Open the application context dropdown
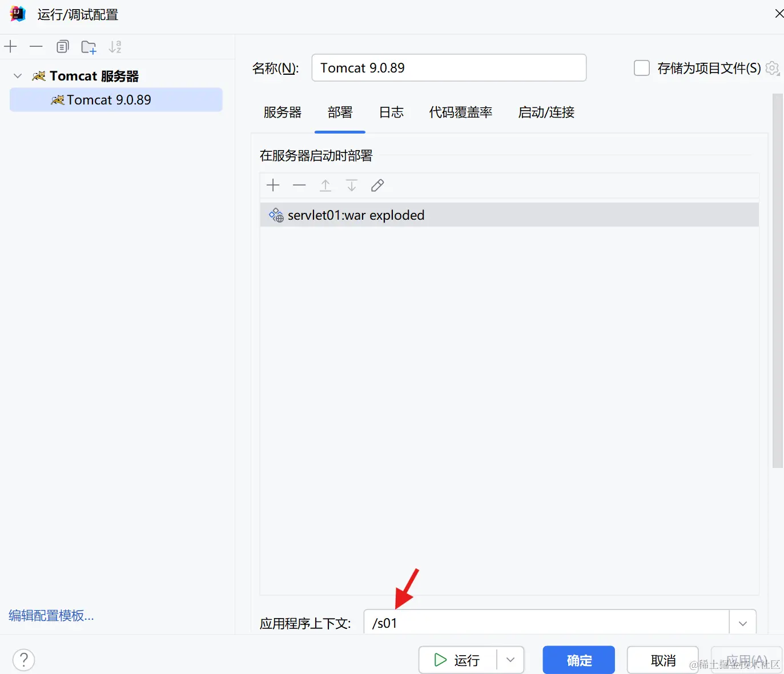The width and height of the screenshot is (784, 674). click(x=742, y=622)
